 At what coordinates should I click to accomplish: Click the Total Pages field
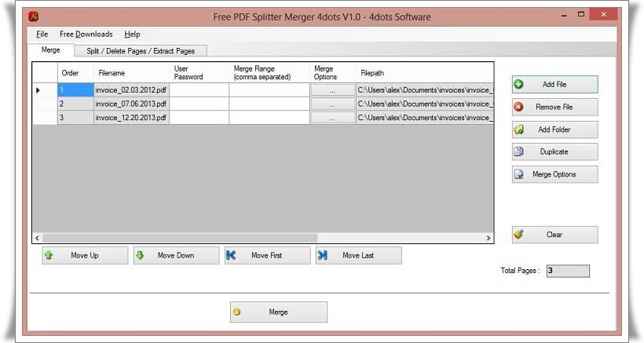pyautogui.click(x=568, y=271)
